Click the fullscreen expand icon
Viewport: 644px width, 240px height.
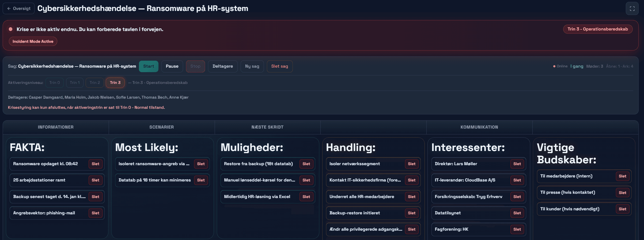coord(632,9)
